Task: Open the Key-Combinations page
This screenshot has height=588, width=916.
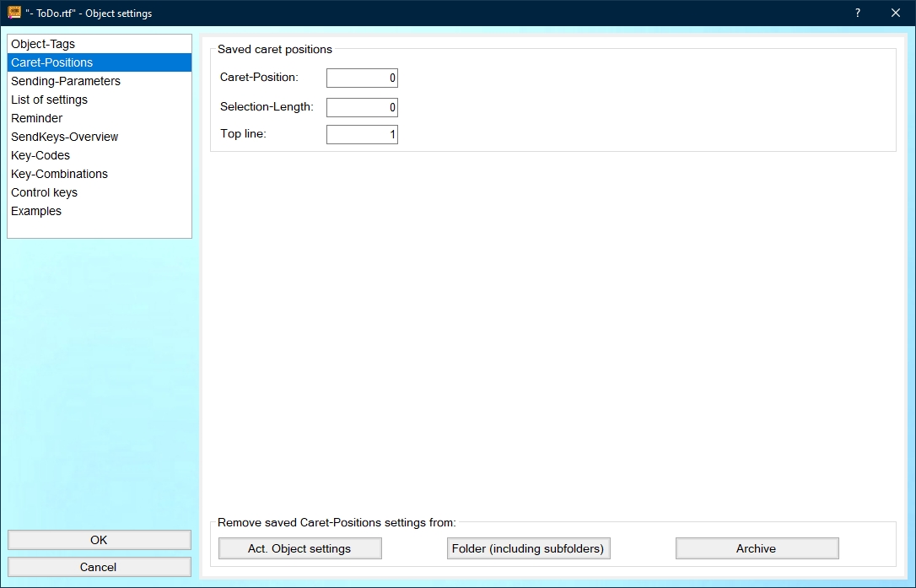Action: pos(59,174)
